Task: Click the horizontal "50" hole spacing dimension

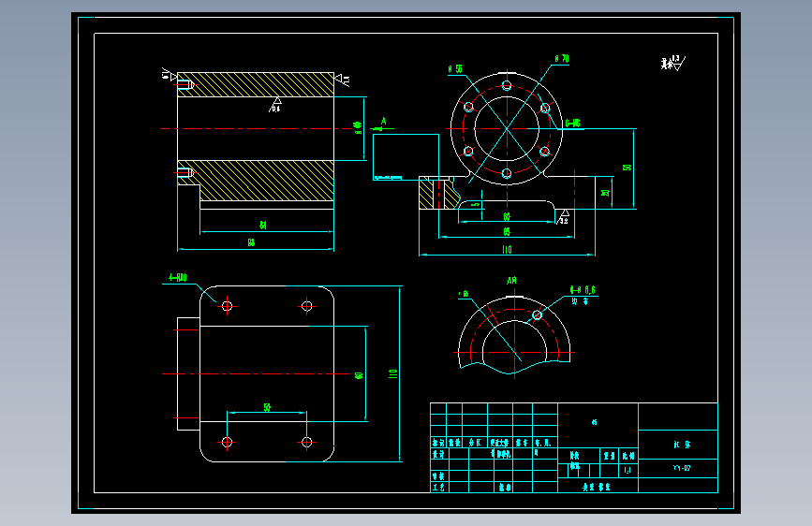Action: [x=267, y=407]
